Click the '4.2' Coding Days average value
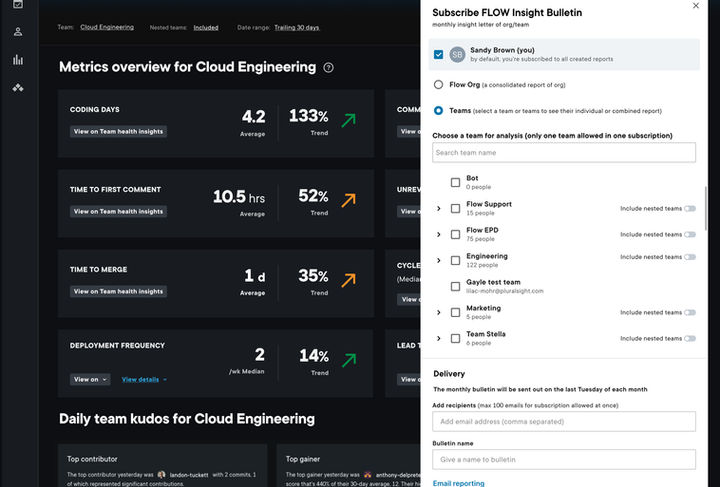Image resolution: width=720 pixels, height=487 pixels. point(253,117)
